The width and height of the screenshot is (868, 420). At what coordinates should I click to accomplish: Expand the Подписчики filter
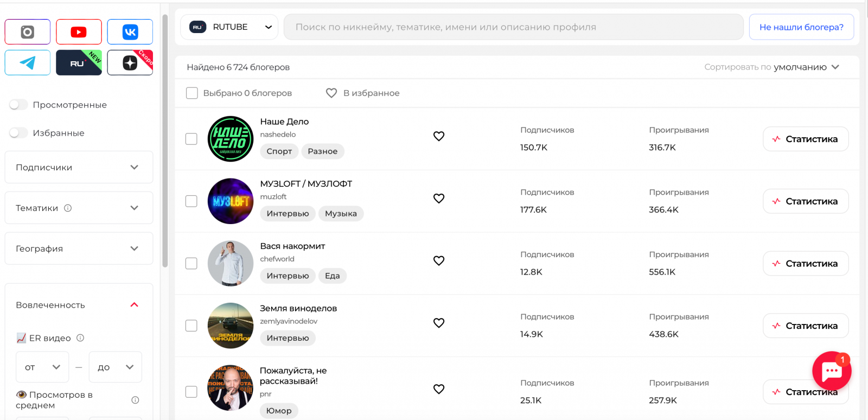[x=79, y=167]
